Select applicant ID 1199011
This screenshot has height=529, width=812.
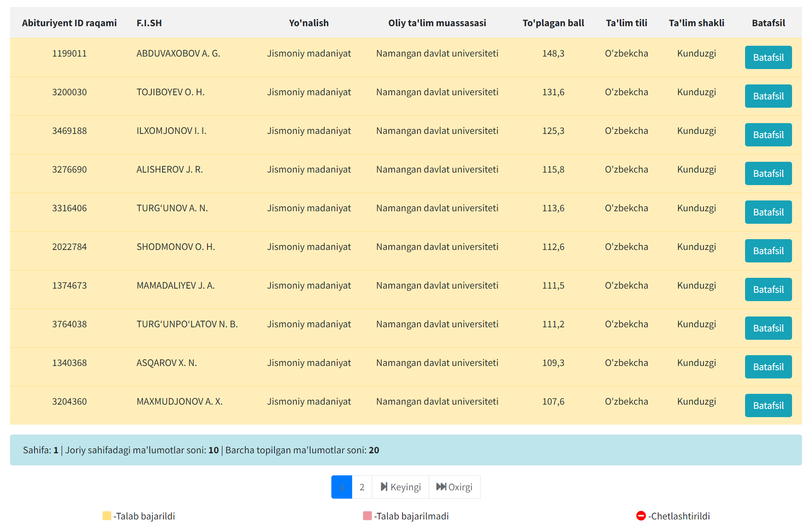[69, 53]
